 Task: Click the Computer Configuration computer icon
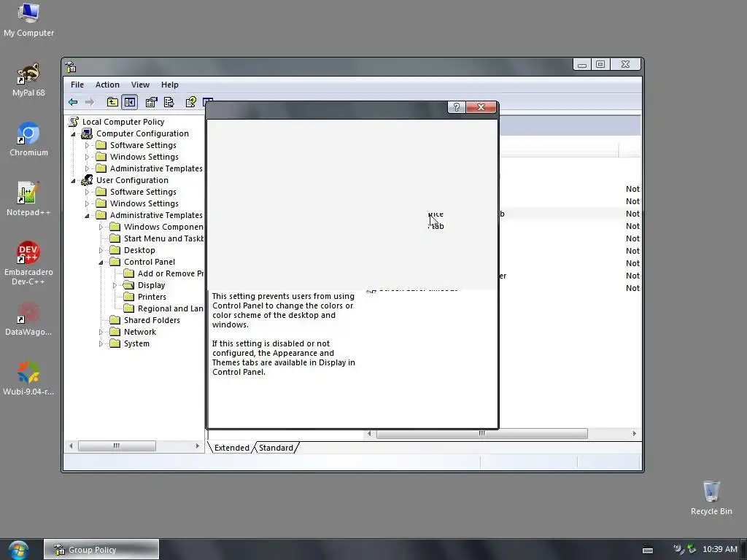[87, 134]
